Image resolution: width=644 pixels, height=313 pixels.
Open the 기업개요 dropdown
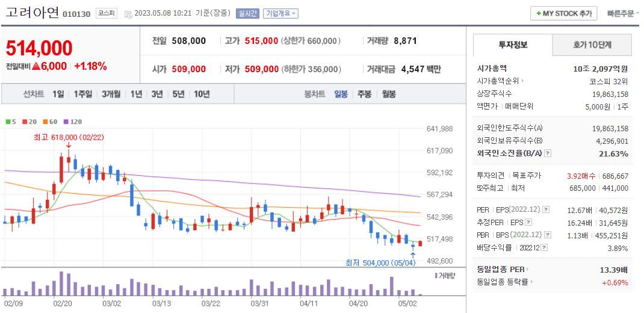tap(280, 13)
